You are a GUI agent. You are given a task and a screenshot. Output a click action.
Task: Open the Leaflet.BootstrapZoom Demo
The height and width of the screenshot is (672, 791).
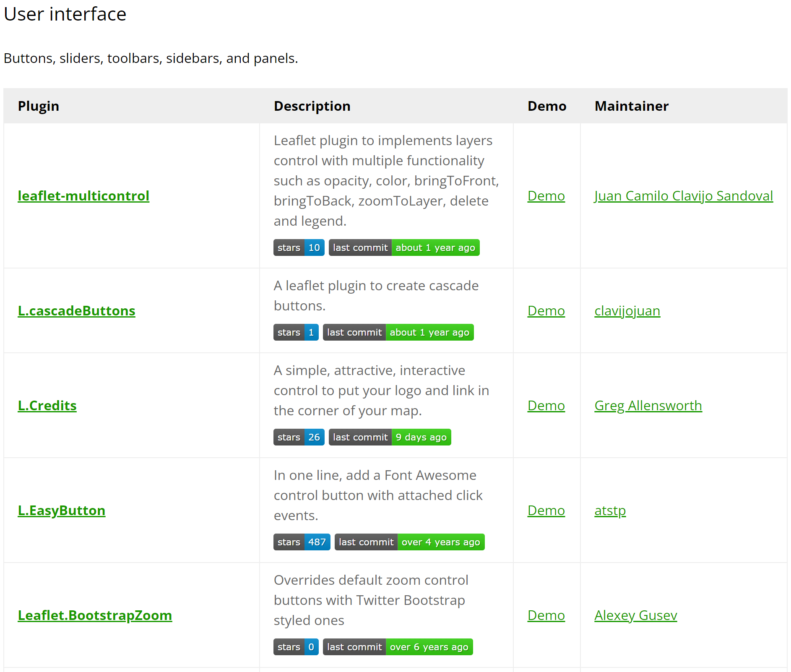pos(546,615)
